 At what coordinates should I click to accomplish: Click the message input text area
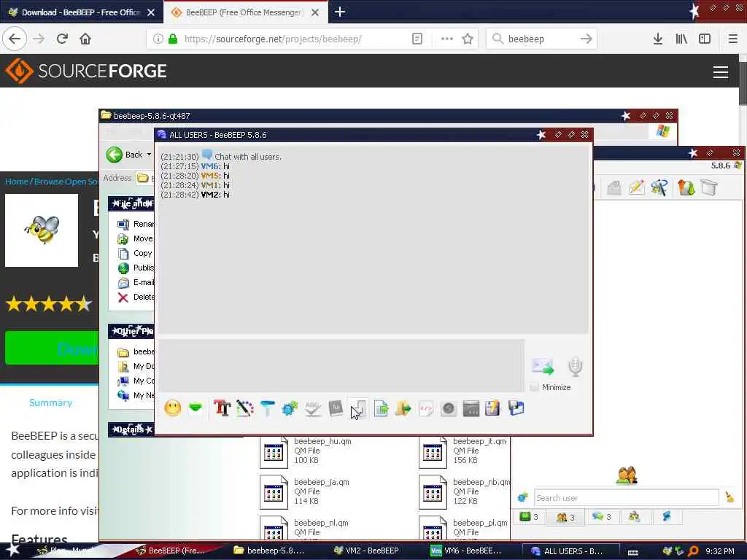(x=341, y=365)
